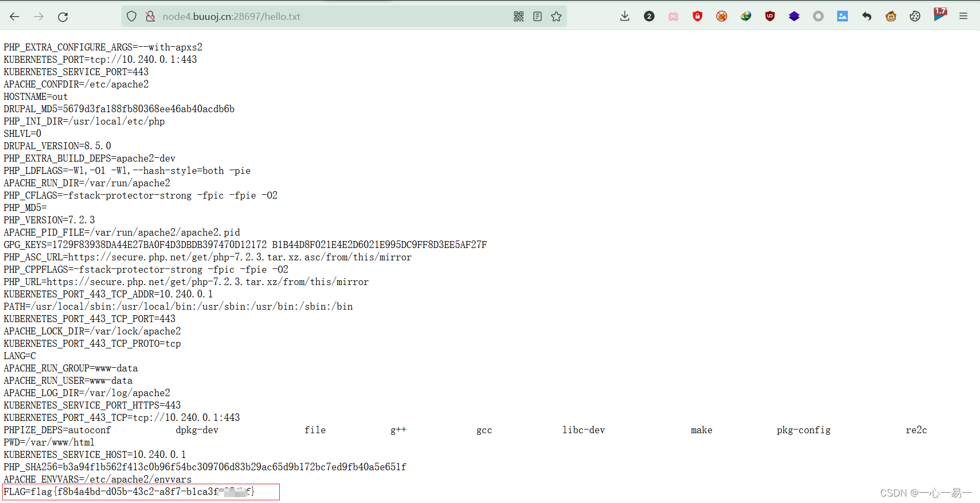Click the word pkg-config in PHPIZE_DEPS

804,430
